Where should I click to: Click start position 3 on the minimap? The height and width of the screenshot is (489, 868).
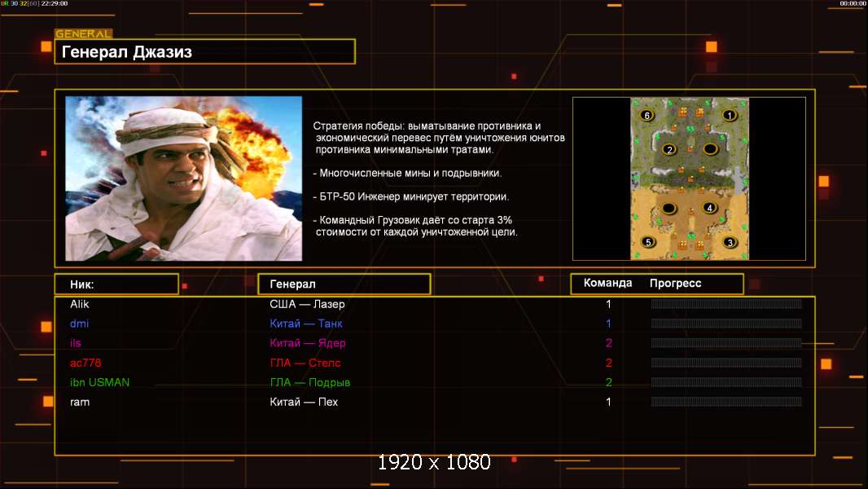[730, 242]
